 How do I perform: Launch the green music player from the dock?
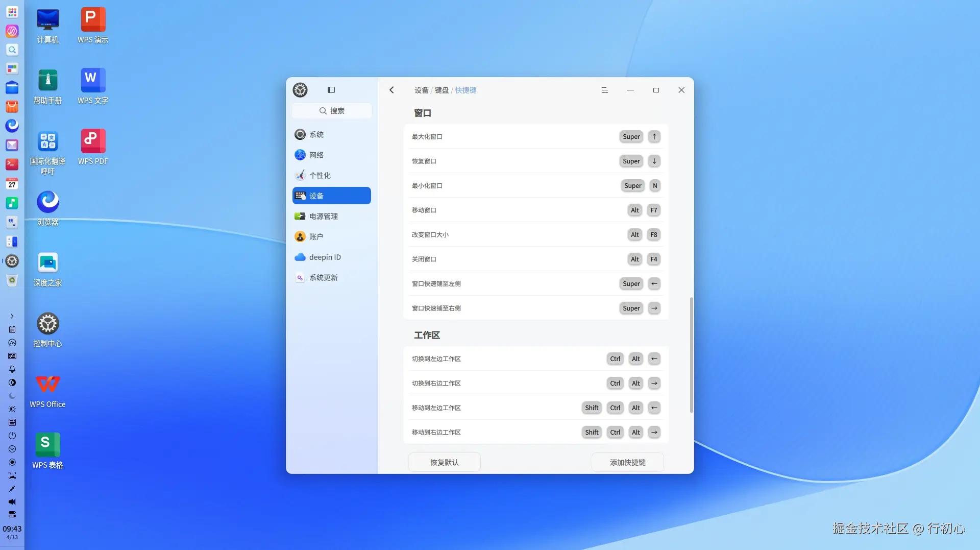pos(12,203)
